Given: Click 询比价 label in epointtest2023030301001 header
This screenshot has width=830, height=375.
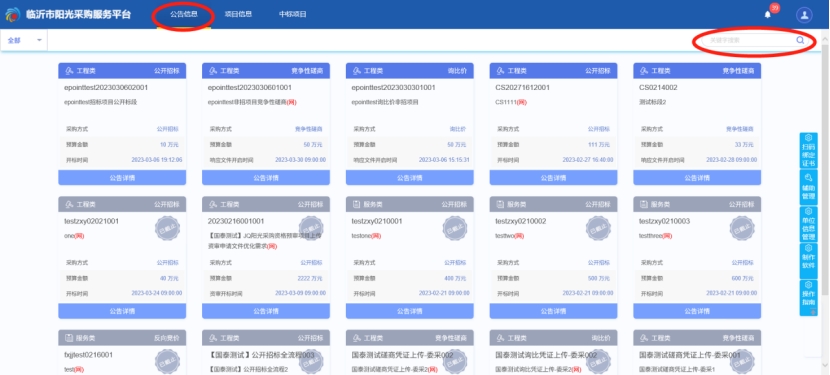Looking at the screenshot, I should coord(457,71).
